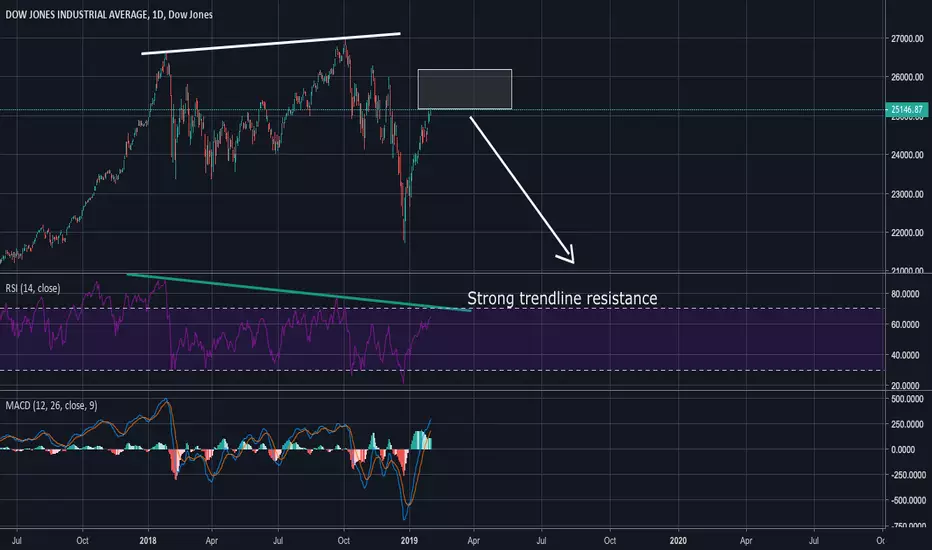Click the MACD -250.0000 scale label
Viewport: 932px width, 550px height.
tap(907, 475)
